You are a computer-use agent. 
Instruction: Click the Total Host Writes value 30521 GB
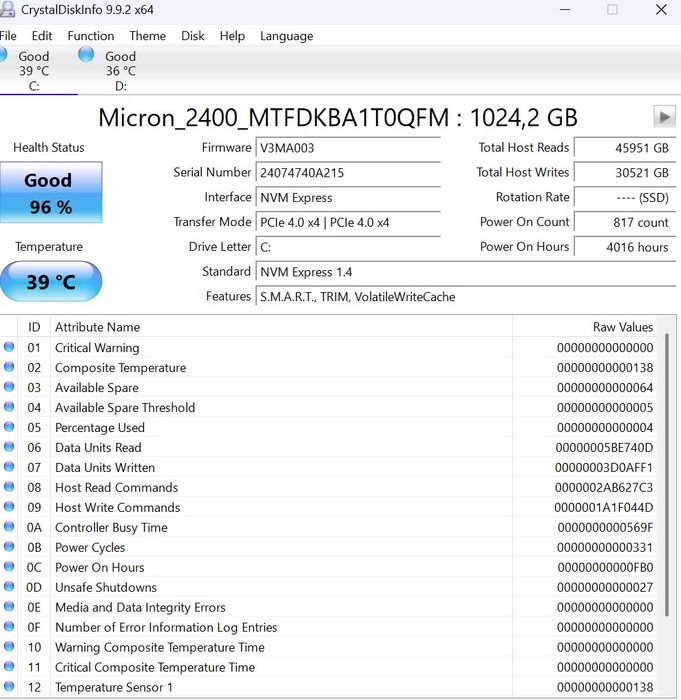[625, 173]
